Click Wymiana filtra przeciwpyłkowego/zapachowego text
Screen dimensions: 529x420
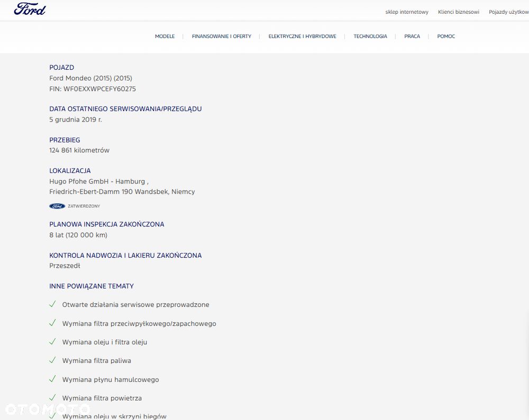[x=139, y=324]
